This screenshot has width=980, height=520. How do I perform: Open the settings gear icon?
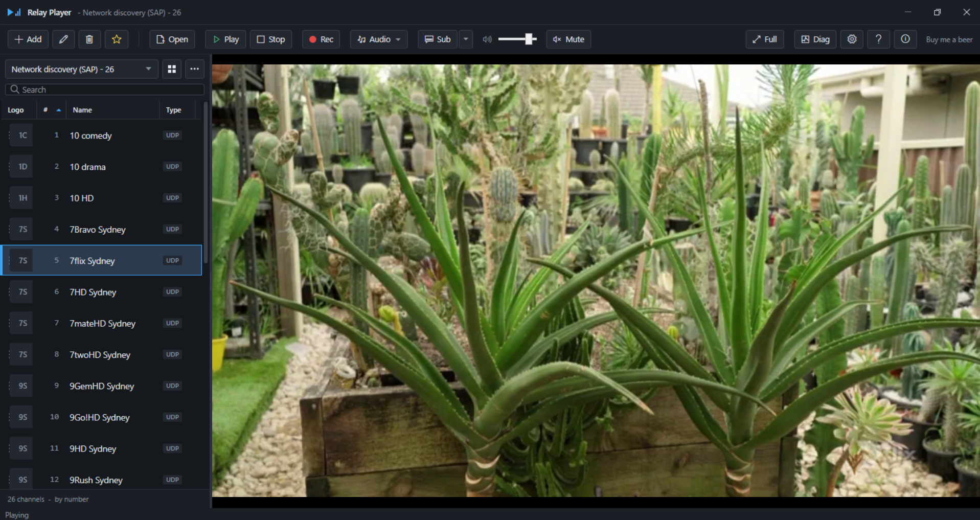[x=852, y=39]
